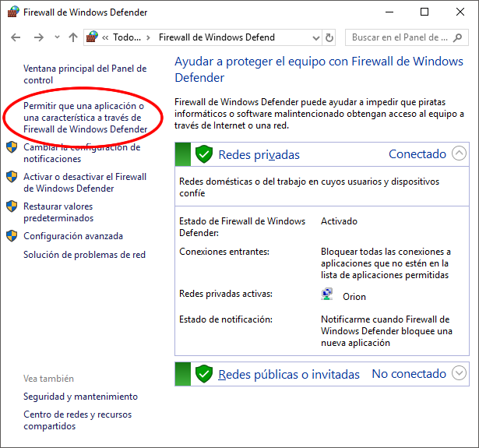
Task: Open the recent locations dropdown arrow
Action: click(x=57, y=37)
